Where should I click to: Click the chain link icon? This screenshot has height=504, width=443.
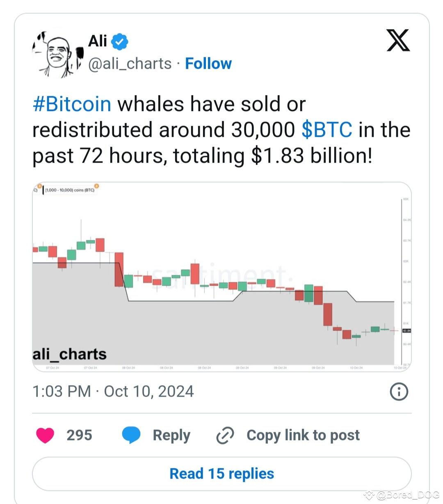point(225,435)
